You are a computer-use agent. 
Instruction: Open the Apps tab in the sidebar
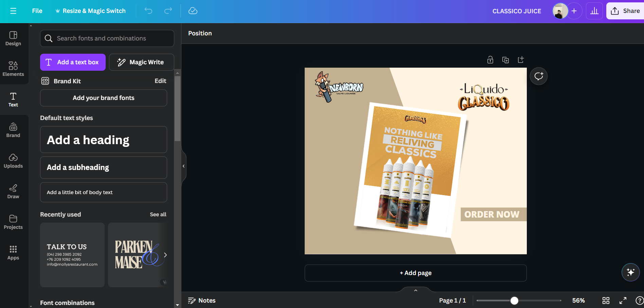[13, 253]
